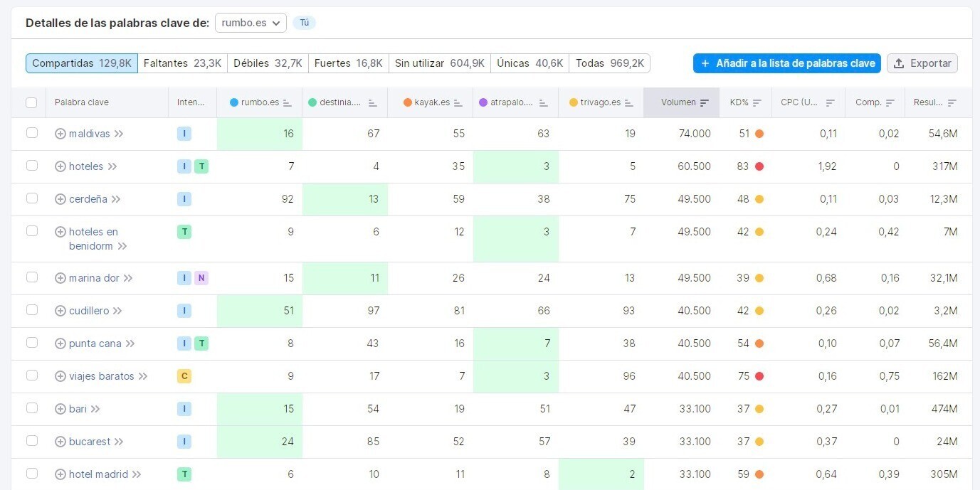Click the plus icon beside punta cana

pos(60,343)
